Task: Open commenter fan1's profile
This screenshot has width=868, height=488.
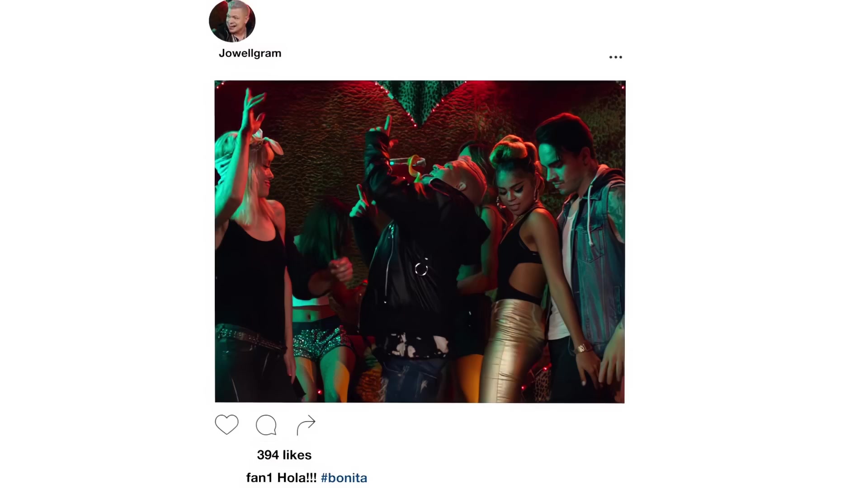Action: tap(259, 478)
